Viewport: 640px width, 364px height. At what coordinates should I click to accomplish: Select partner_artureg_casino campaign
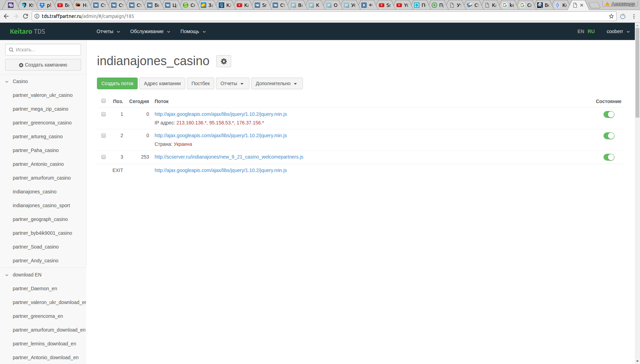(x=38, y=136)
